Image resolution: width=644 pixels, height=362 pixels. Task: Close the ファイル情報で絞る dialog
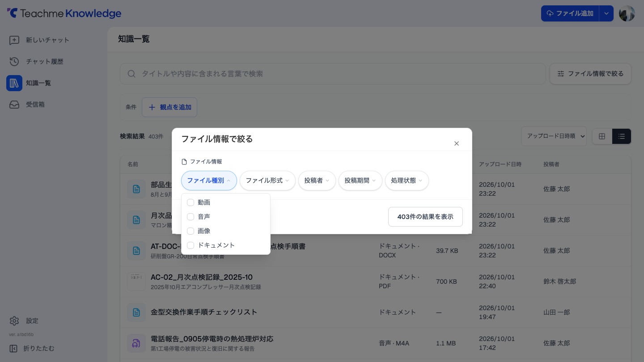pos(457,143)
